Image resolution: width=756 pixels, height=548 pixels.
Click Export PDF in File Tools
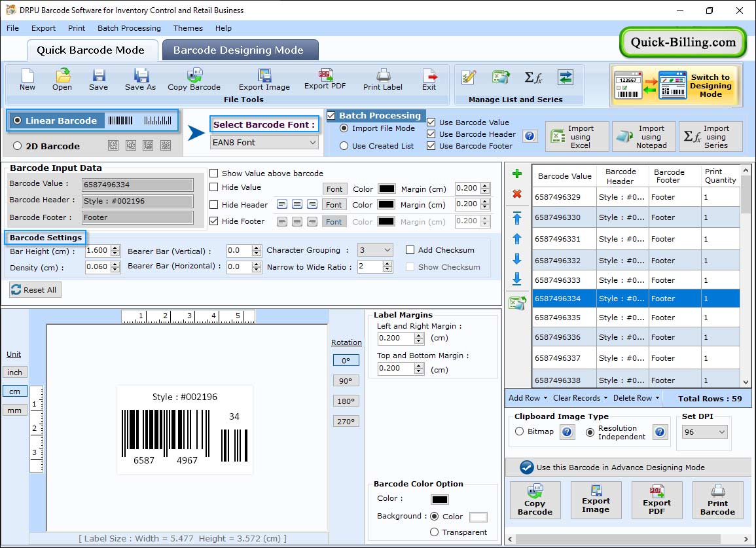(x=325, y=79)
